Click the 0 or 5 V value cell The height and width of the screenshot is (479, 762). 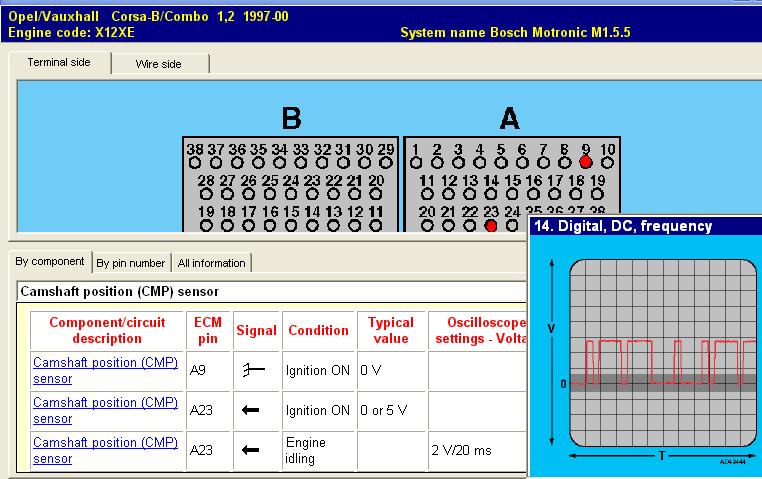tap(391, 411)
